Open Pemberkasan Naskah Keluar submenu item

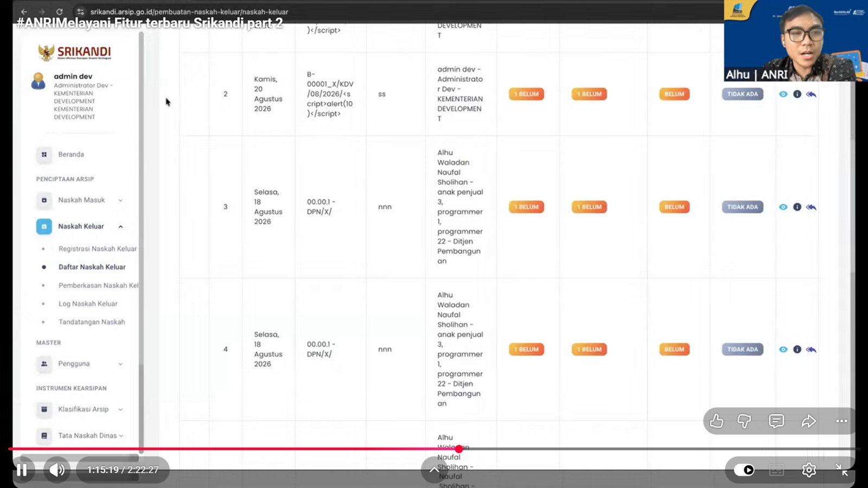98,286
